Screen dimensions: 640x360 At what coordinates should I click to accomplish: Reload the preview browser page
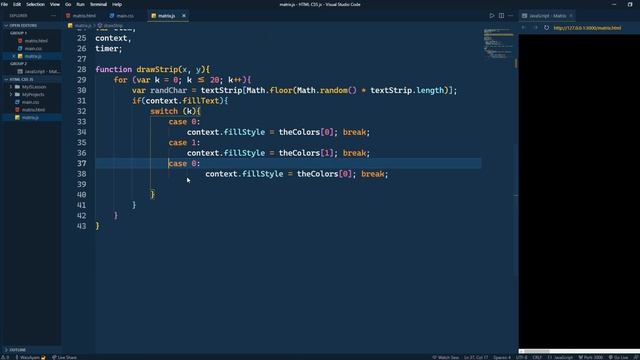[x=547, y=28]
